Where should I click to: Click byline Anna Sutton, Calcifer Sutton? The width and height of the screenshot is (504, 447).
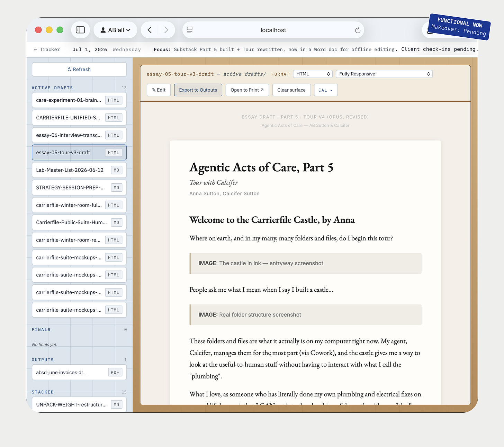click(x=224, y=193)
